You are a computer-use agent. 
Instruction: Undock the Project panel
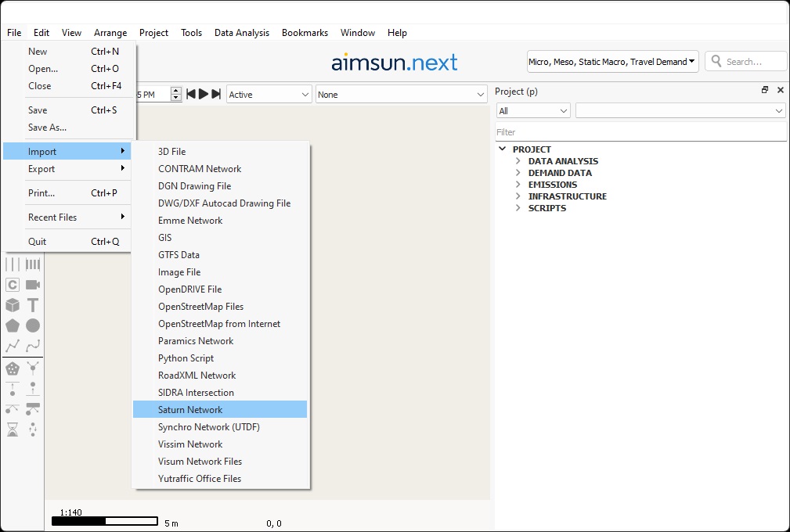765,90
